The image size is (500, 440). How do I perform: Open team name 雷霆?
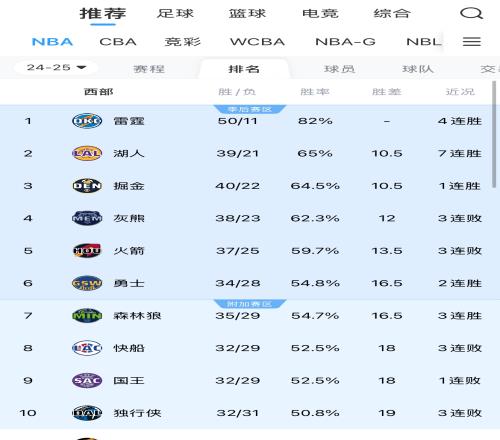click(129, 121)
